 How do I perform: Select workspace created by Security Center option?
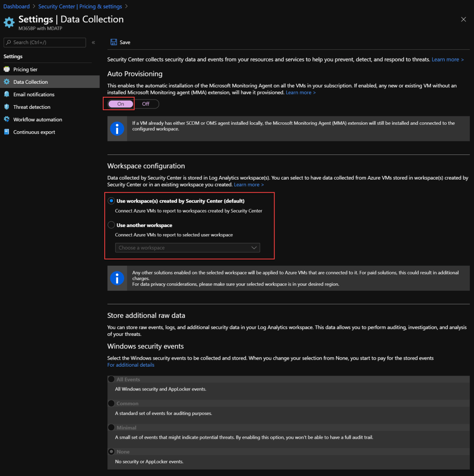tap(111, 201)
